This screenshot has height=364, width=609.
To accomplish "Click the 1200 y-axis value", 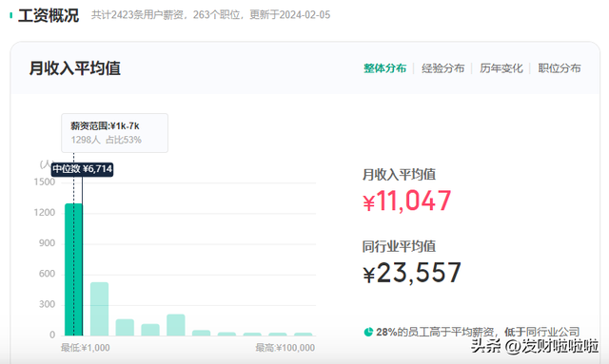I will (x=45, y=213).
